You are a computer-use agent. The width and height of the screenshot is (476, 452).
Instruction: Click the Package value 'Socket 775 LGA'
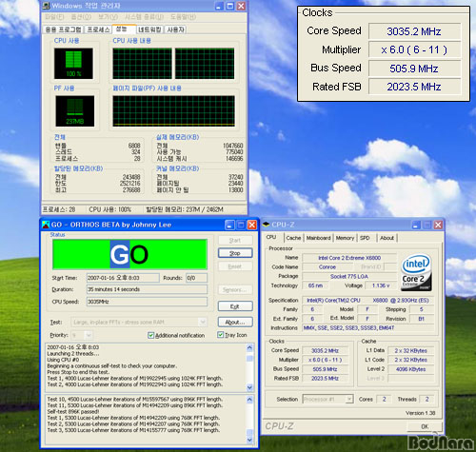(349, 276)
